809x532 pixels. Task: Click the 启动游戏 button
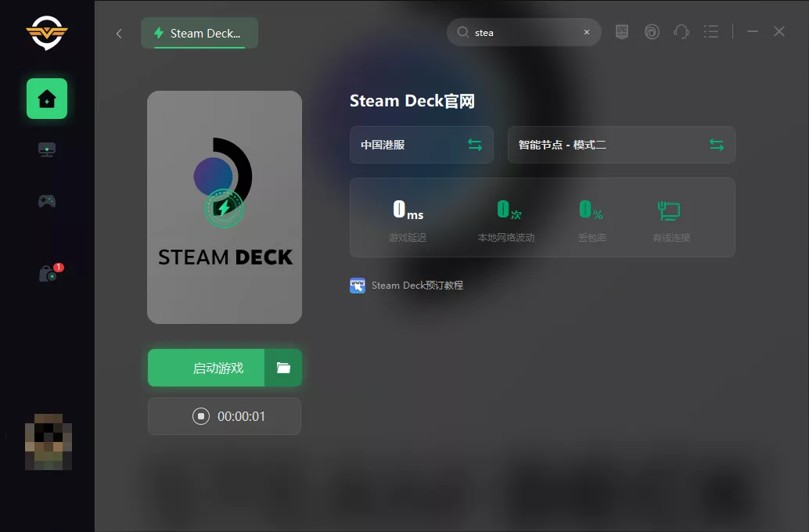click(207, 368)
